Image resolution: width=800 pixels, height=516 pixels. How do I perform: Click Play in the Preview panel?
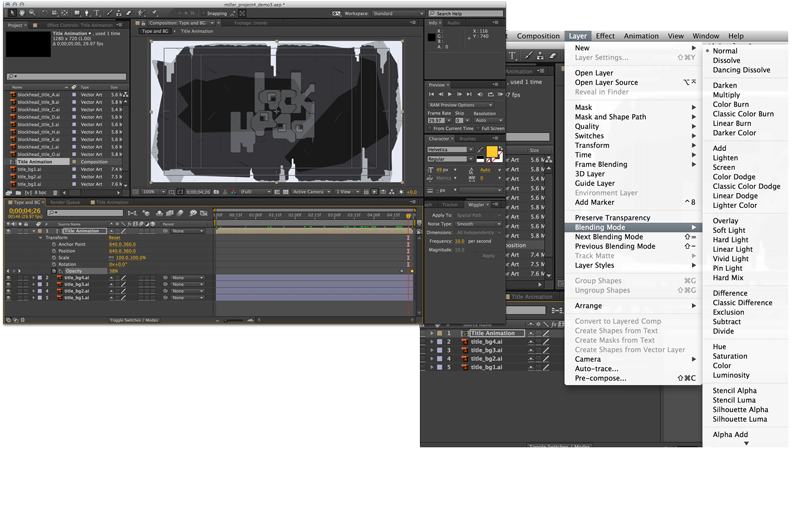449,94
